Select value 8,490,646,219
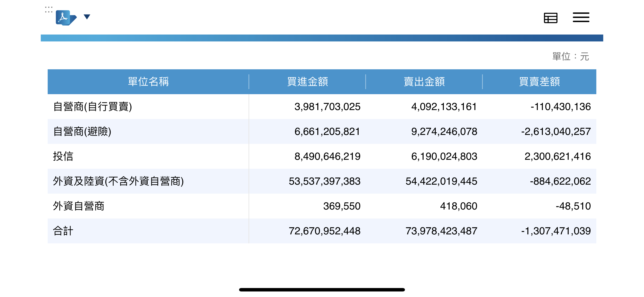644x297 pixels. coord(327,156)
